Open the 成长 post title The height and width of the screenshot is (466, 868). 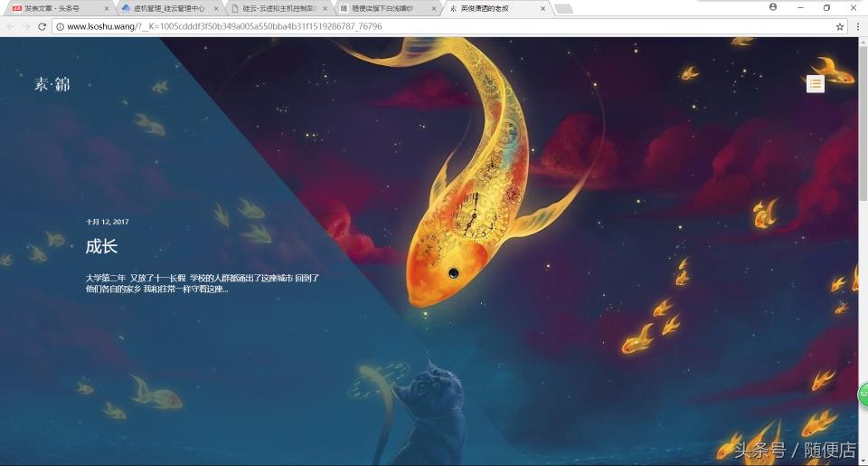coord(101,246)
